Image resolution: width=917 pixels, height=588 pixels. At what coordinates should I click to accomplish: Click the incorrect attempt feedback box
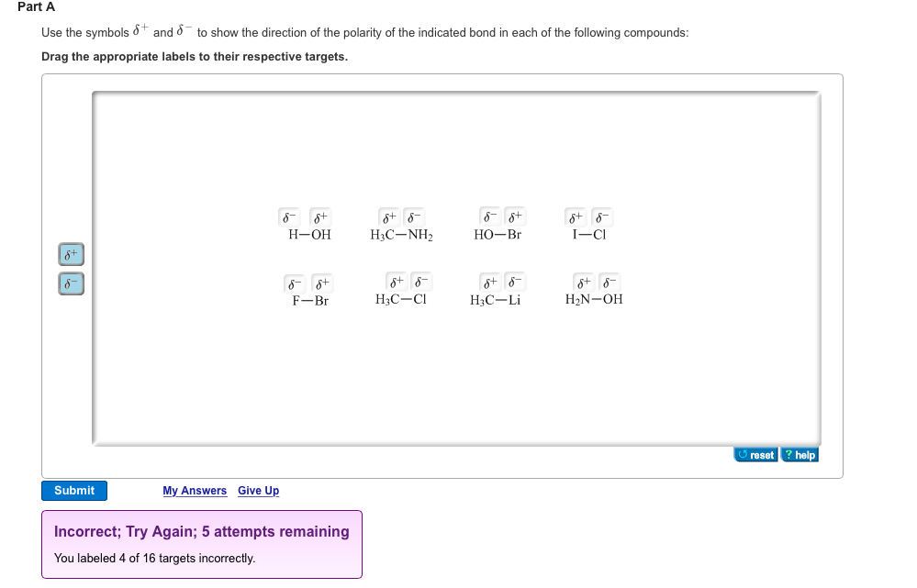(202, 544)
